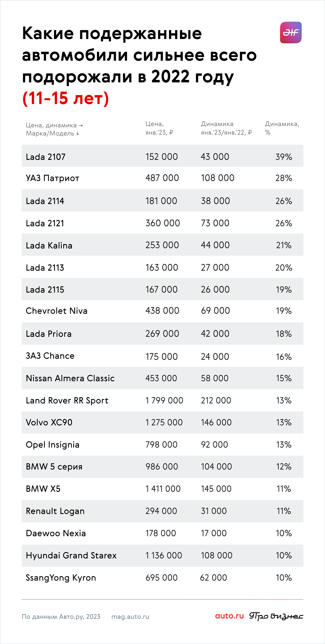Click the Lada Kalina model name
Viewport: 325px width, 644px height.
[x=49, y=245]
